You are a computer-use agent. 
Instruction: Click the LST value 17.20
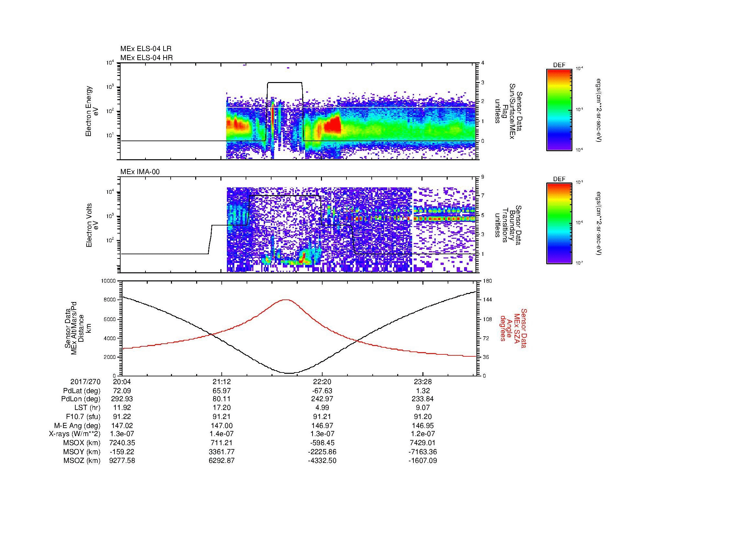coord(222,408)
